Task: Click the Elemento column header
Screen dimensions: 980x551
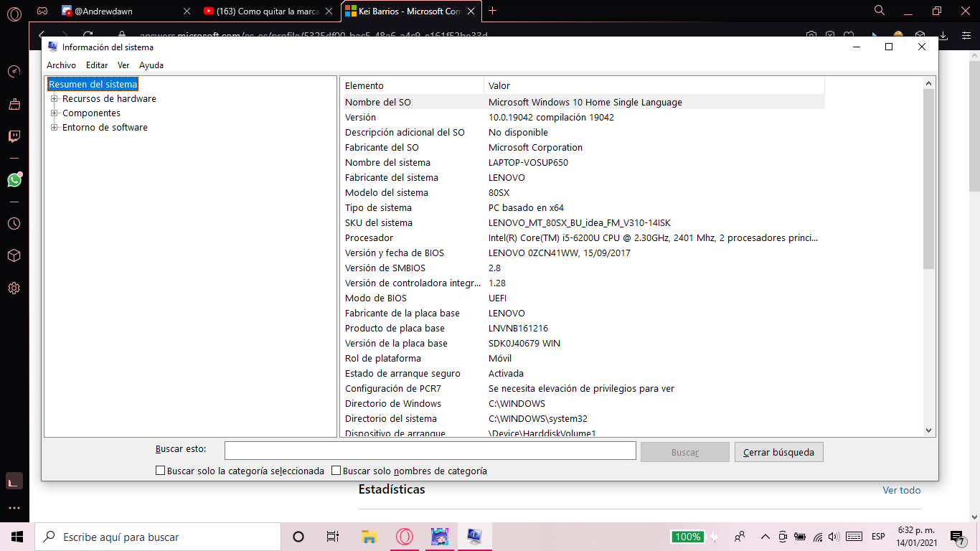Action: (413, 85)
